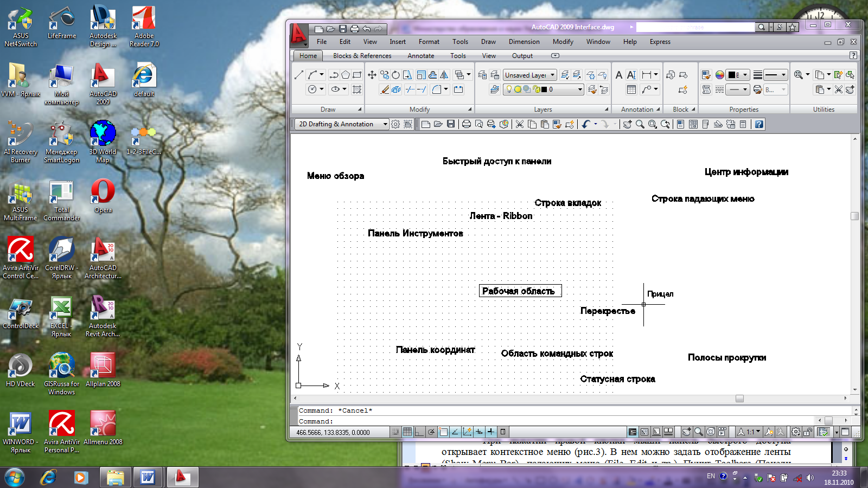Open the 2D Drafting & Annotation workspace dropdown
868x488 pixels.
point(342,124)
